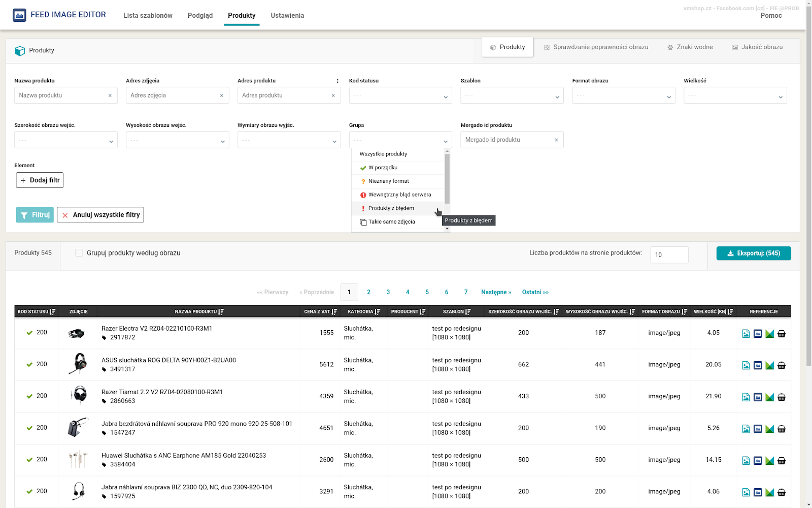This screenshot has height=508, width=812.
Task: Switch to Jakość obrazu tab
Action: 757,47
